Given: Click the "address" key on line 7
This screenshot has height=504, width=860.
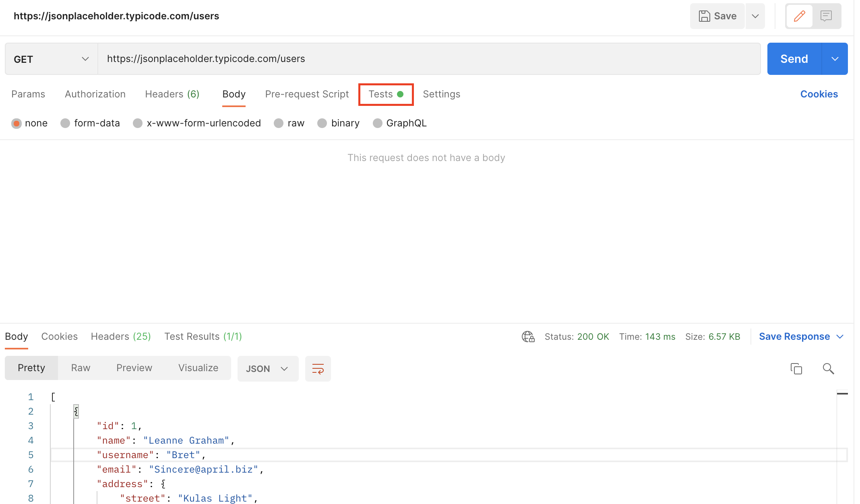Looking at the screenshot, I should [x=122, y=484].
